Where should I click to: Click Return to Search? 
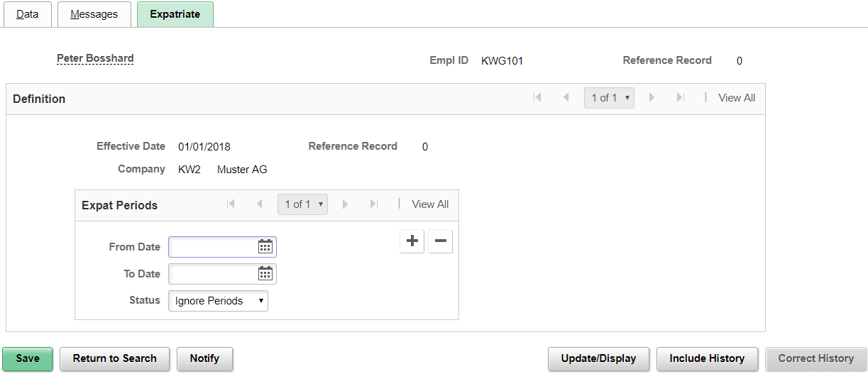(114, 358)
